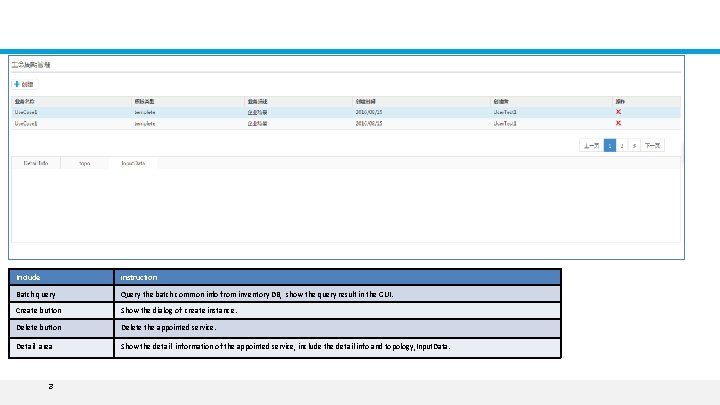The width and height of the screenshot is (720, 405).
Task: Click the "Batch query" cell in instruction table
Action: tap(61, 294)
